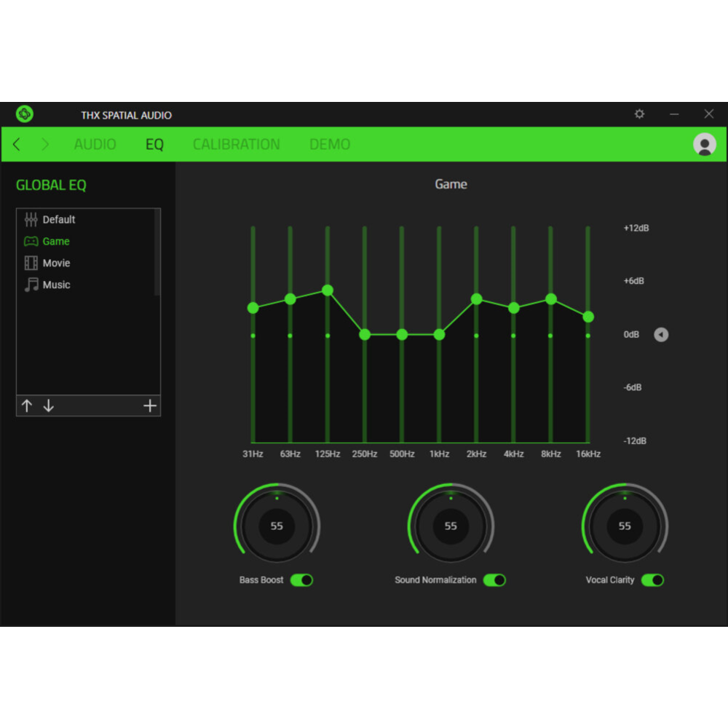728x728 pixels.
Task: Close the THX Spatial Audio window
Action: pyautogui.click(x=708, y=114)
